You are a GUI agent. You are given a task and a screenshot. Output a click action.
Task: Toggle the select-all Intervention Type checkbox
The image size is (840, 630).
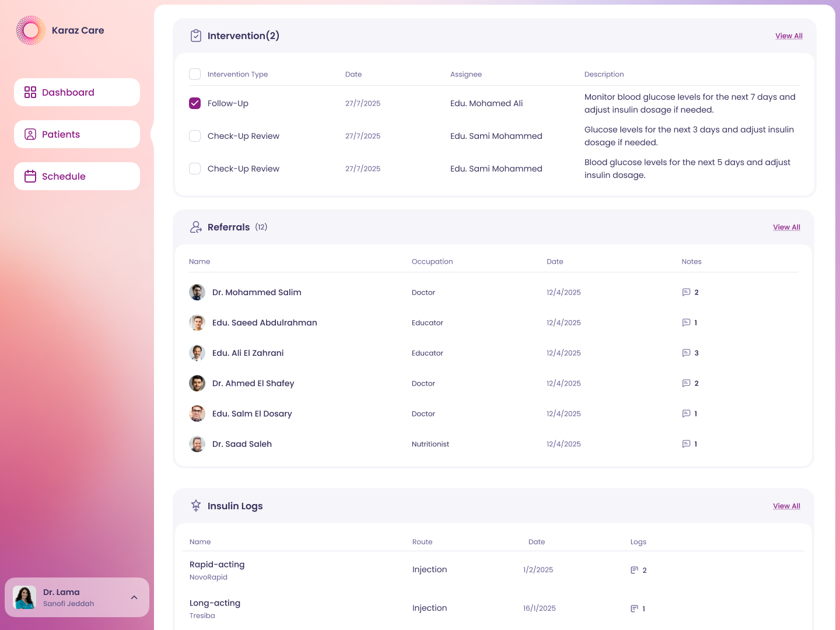coord(195,74)
